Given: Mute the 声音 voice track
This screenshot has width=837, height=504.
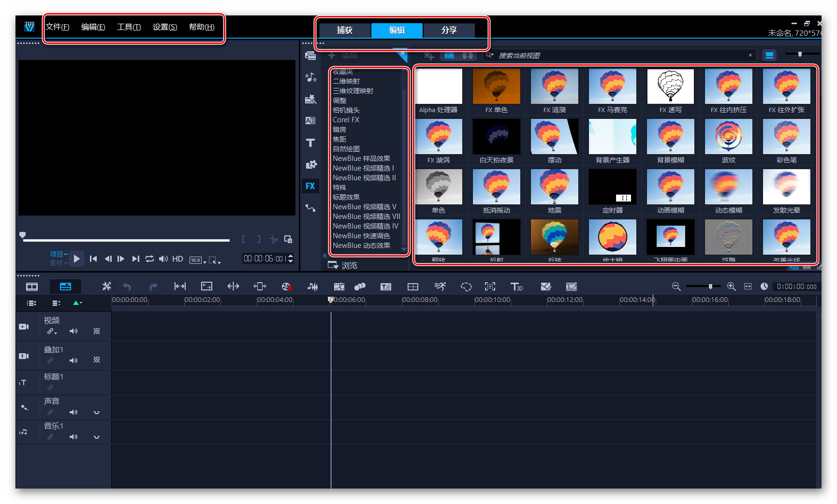Looking at the screenshot, I should [x=73, y=412].
